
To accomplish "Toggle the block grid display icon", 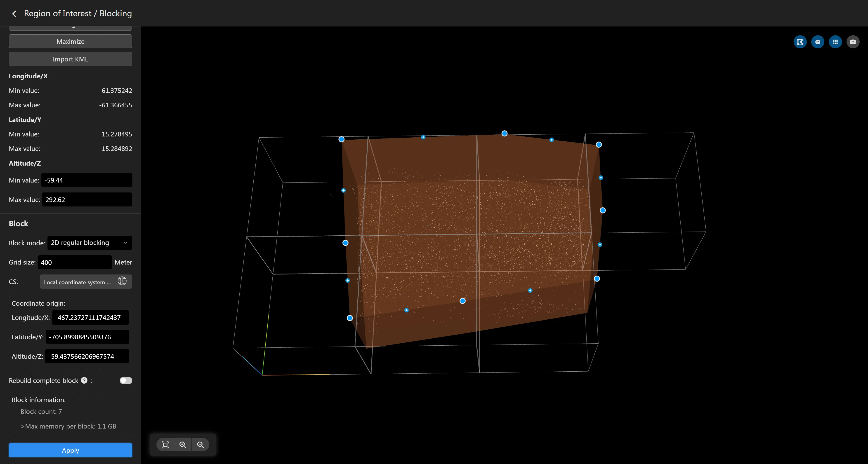I will point(835,42).
